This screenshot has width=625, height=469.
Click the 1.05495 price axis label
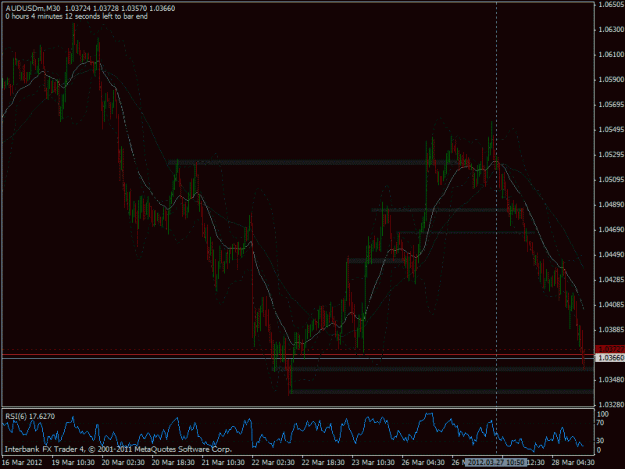pyautogui.click(x=611, y=130)
